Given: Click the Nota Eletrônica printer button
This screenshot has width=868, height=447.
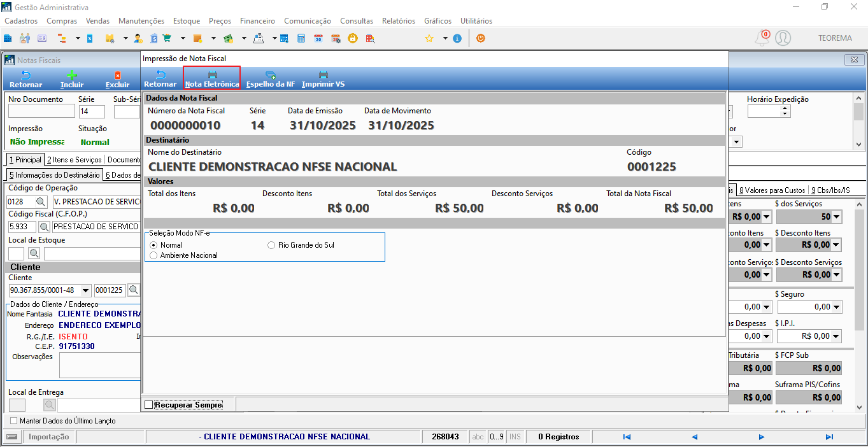Looking at the screenshot, I should point(212,78).
